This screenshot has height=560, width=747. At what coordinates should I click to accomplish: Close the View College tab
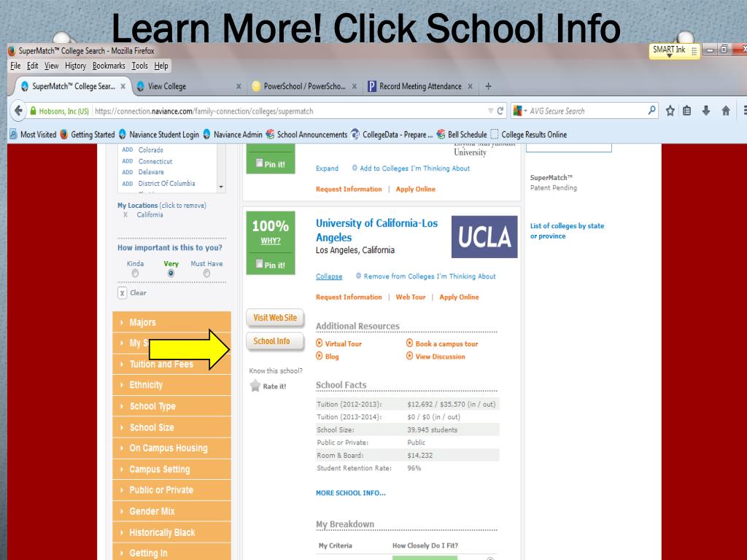click(239, 86)
